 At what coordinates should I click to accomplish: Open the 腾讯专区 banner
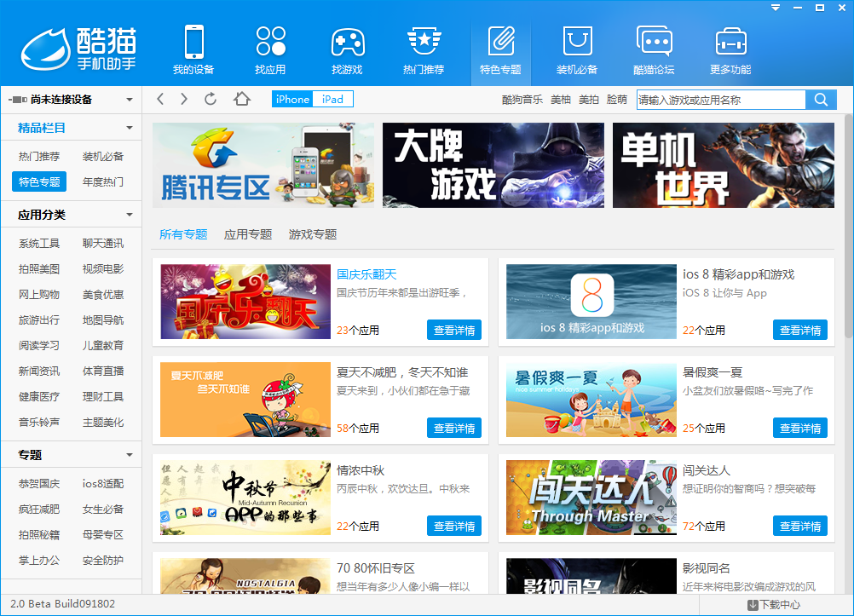263,165
